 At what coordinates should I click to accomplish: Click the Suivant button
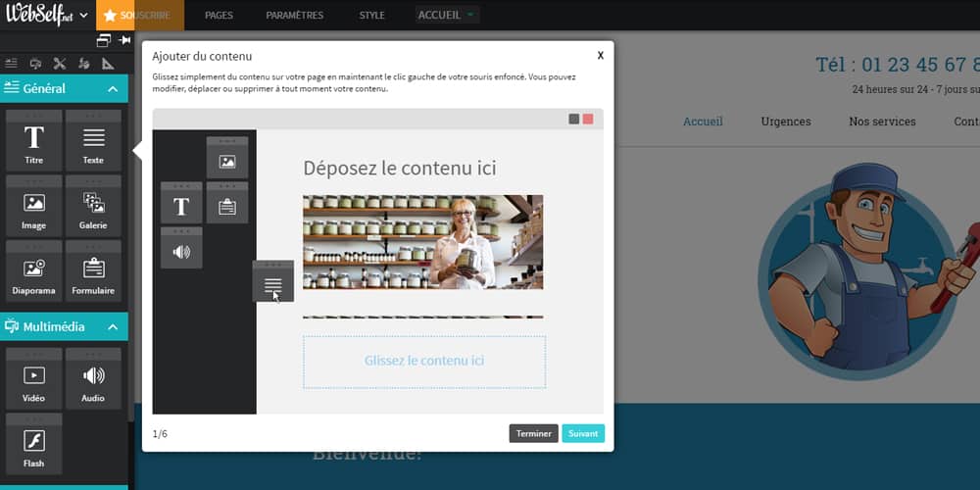(583, 434)
